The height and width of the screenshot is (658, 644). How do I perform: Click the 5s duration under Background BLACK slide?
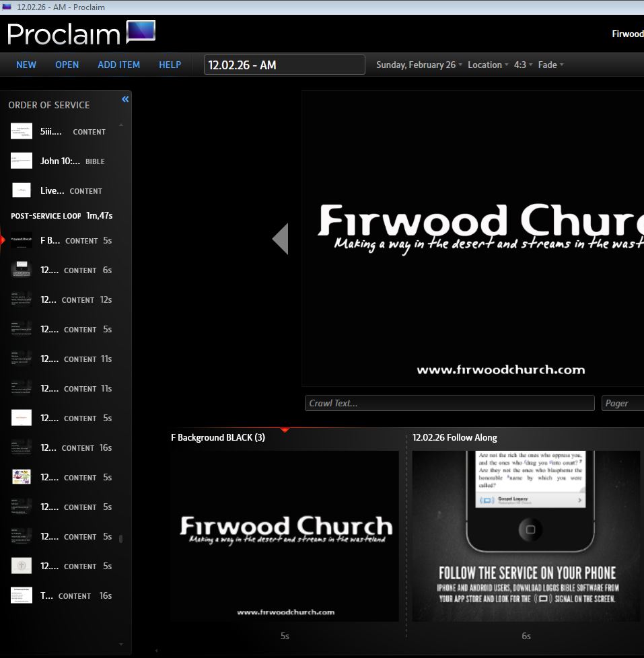(x=285, y=636)
